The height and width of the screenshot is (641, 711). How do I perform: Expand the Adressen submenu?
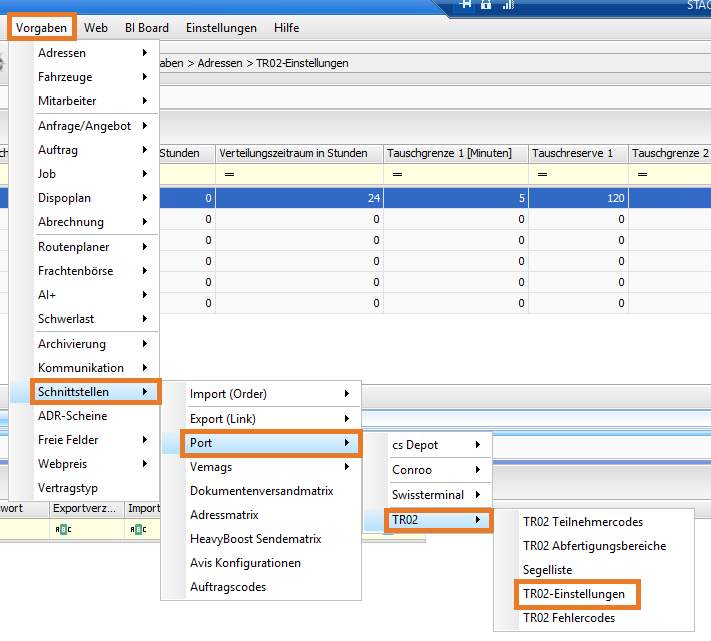click(x=90, y=53)
